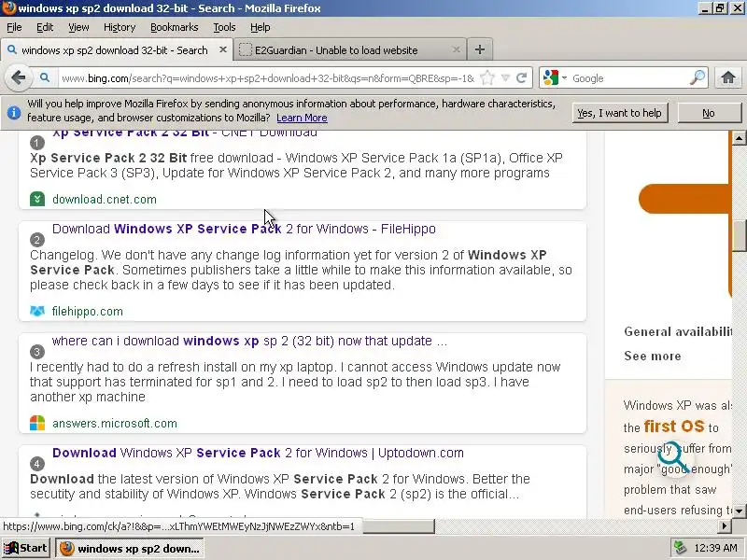This screenshot has width=747, height=560.
Task: Click the taskbar clock showing 12:39 AM
Action: (715, 548)
